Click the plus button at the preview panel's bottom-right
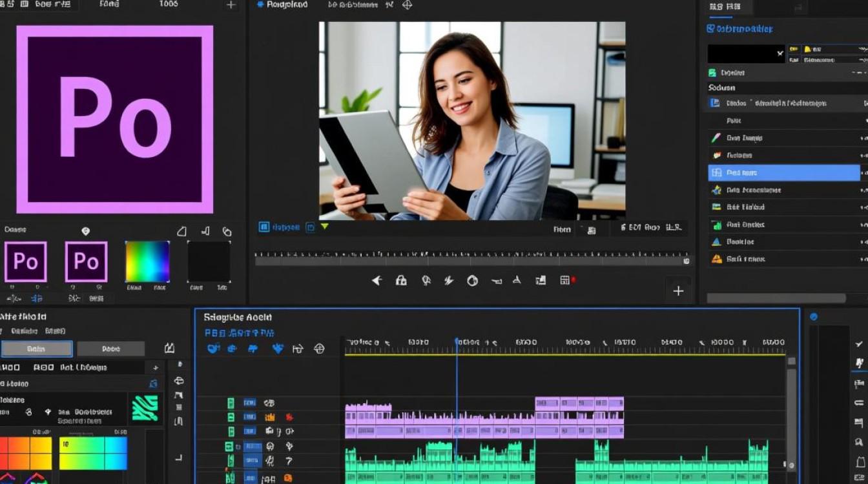The height and width of the screenshot is (484, 868). 678,291
